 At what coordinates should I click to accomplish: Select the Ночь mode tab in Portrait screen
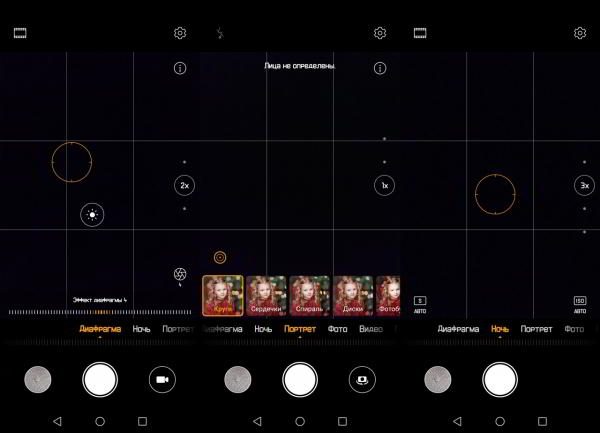(263, 328)
